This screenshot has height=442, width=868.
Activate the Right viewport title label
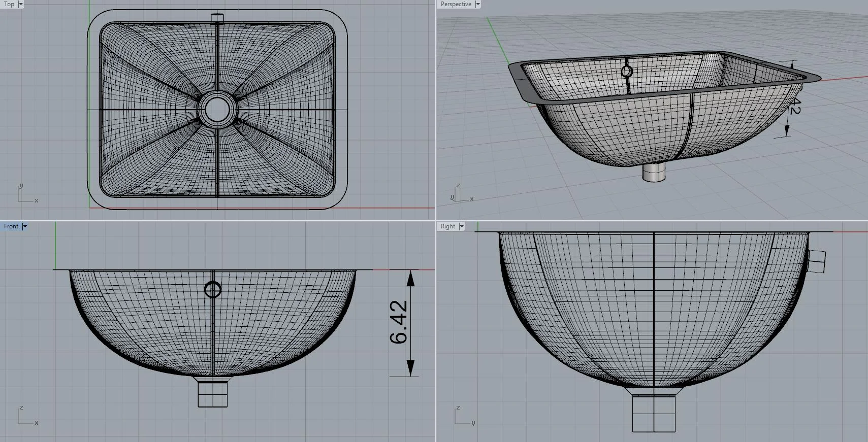pyautogui.click(x=448, y=226)
